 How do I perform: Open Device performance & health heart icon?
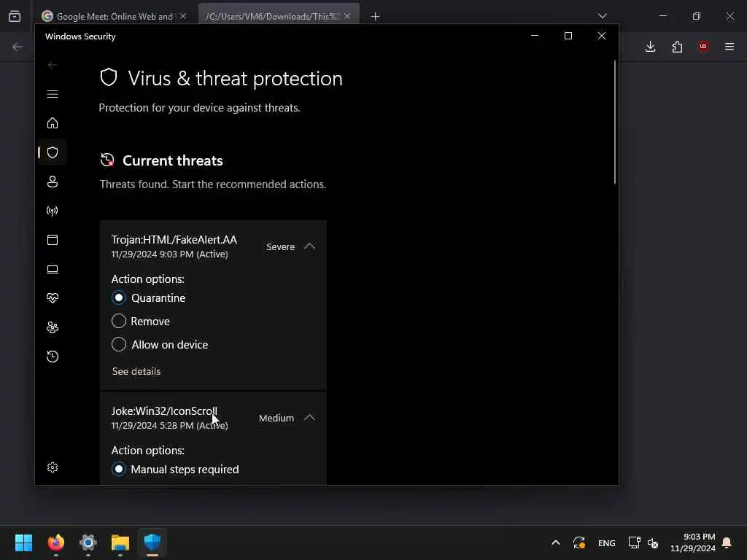[x=53, y=298]
